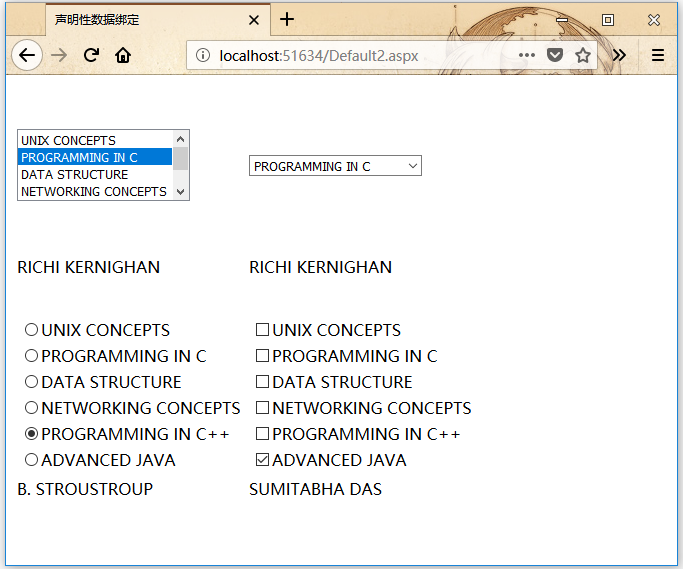Go to the browser home page

tap(123, 55)
